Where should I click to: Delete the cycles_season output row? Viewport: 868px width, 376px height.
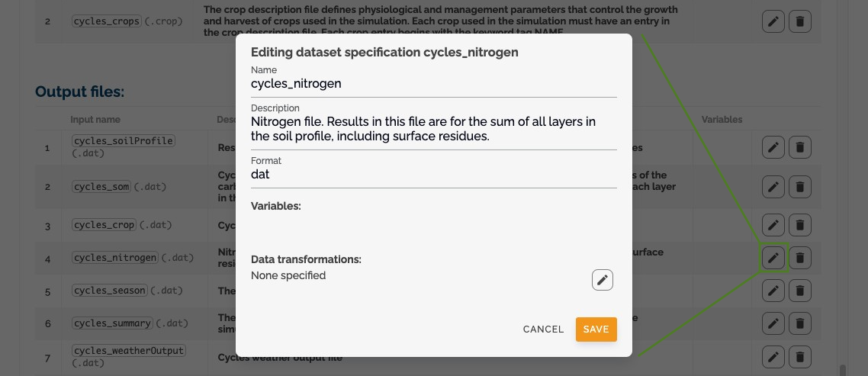[x=800, y=290]
